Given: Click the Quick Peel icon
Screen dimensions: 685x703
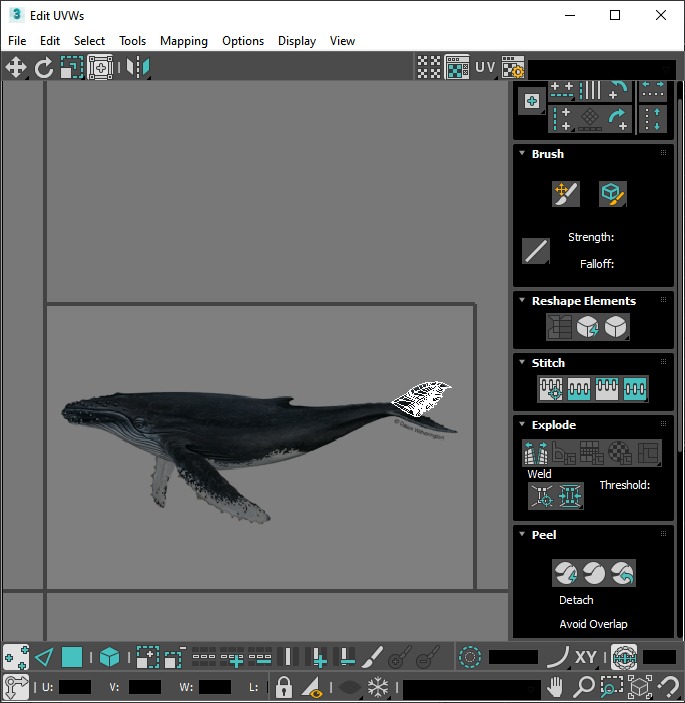Looking at the screenshot, I should (x=566, y=573).
